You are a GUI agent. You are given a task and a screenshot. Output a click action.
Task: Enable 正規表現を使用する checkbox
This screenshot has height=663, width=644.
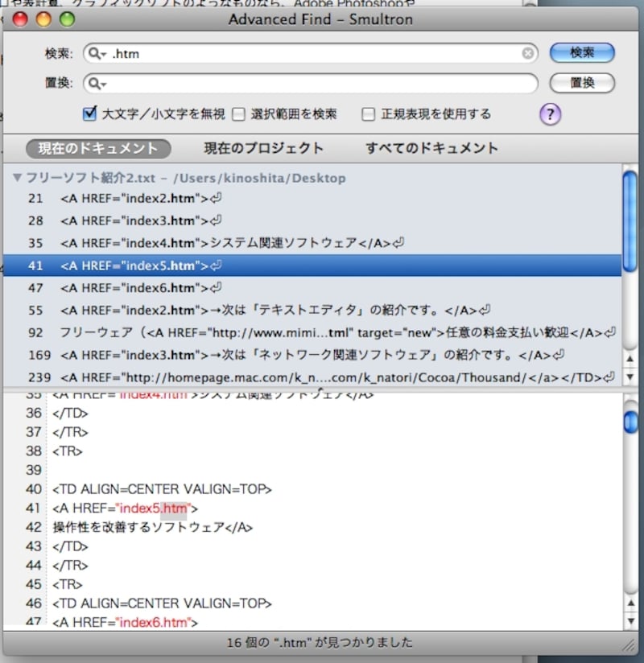pos(368,113)
